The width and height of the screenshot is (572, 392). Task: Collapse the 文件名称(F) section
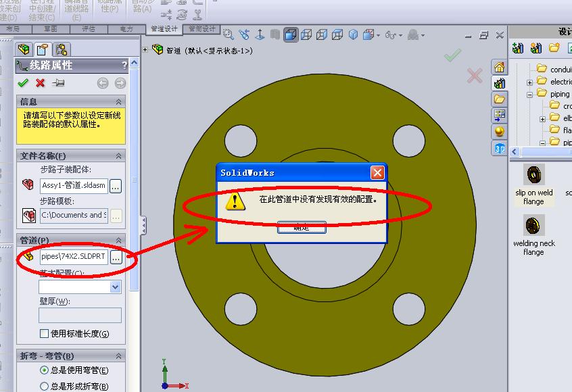(x=118, y=156)
